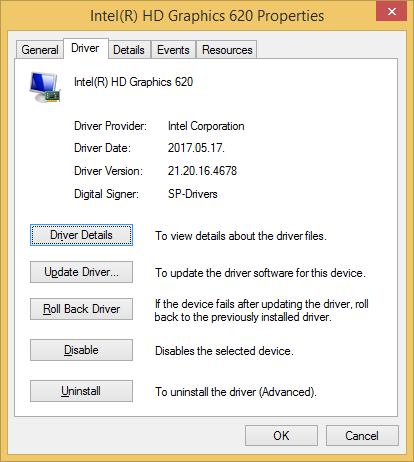This screenshot has width=414, height=462.
Task: Show the Resources tab
Action: click(x=227, y=50)
